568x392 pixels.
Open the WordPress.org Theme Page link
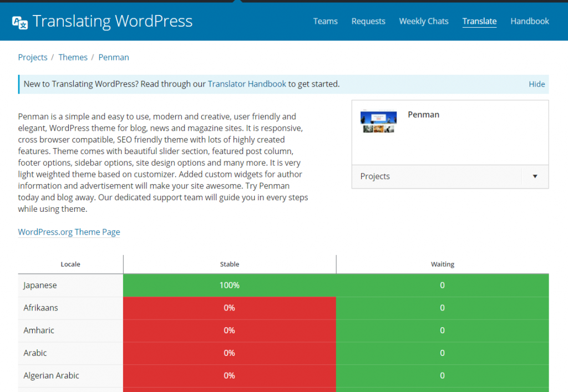(x=69, y=232)
